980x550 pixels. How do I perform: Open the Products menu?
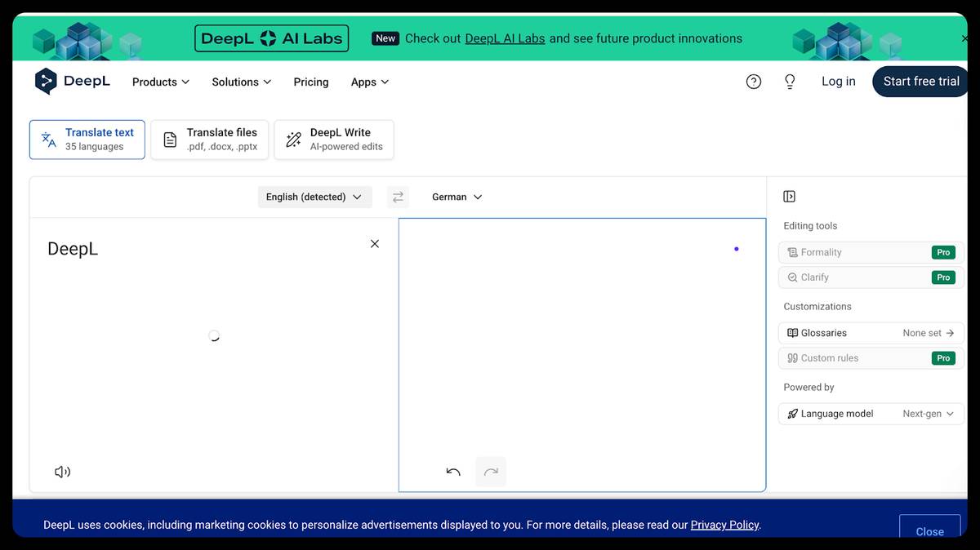[x=161, y=82]
